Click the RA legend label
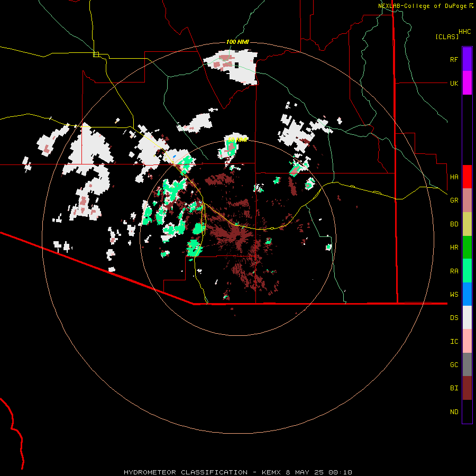This screenshot has width=476, height=476. [x=454, y=271]
